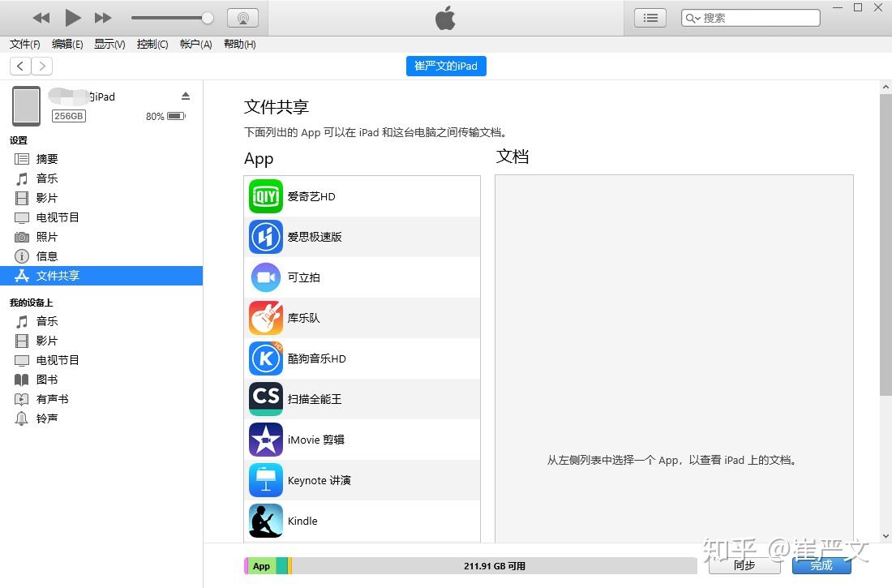This screenshot has height=588, width=892.
Task: Select 信息 in the settings sidebar
Action: [x=101, y=256]
